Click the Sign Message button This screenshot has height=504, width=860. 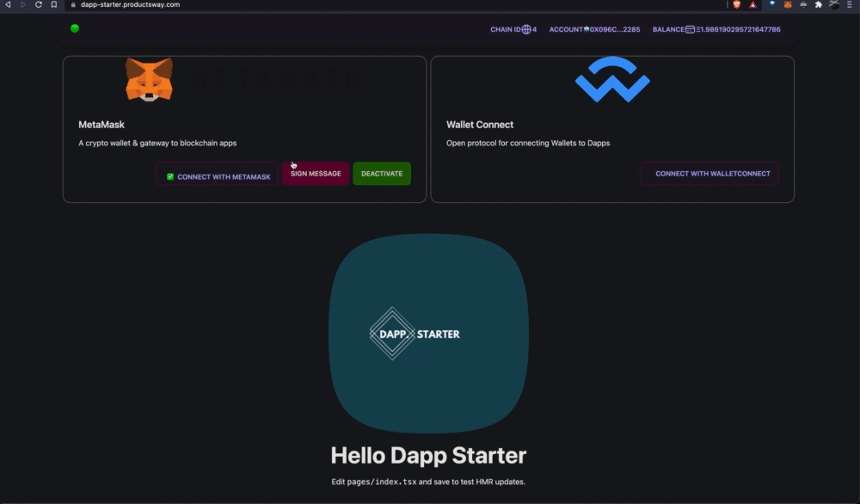[x=316, y=173]
